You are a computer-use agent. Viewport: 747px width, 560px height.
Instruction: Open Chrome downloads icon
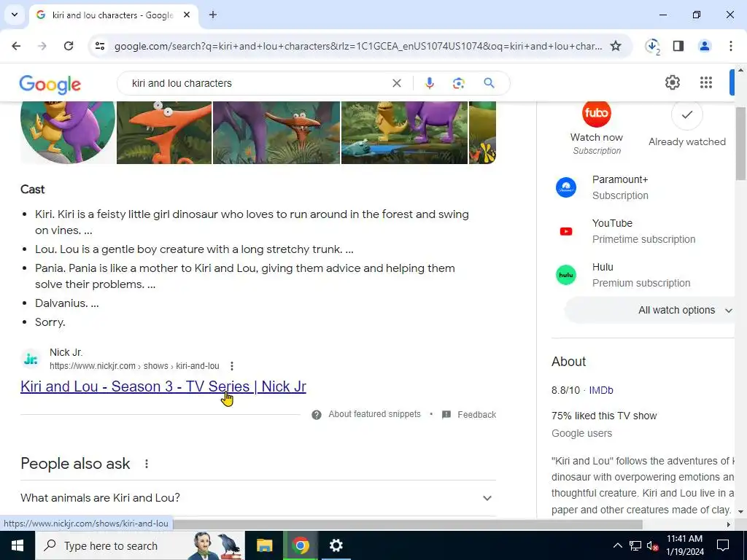(x=652, y=46)
